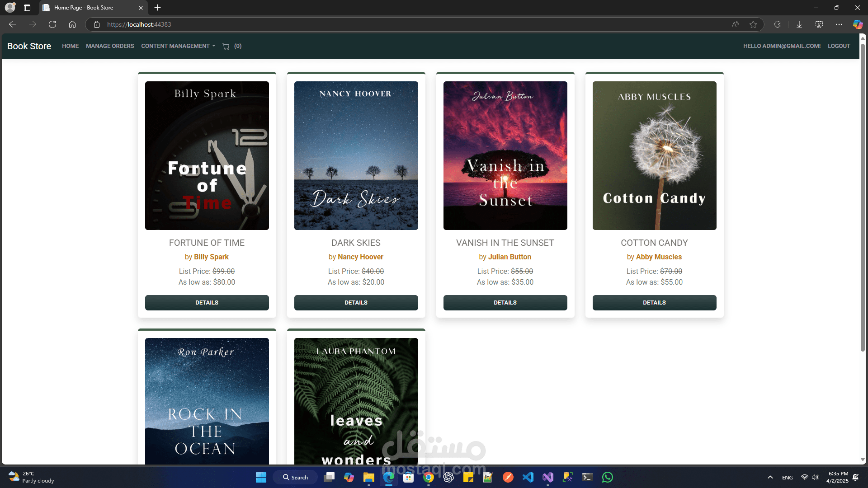Click the Book Store brand link
This screenshot has height=488, width=868.
[29, 46]
